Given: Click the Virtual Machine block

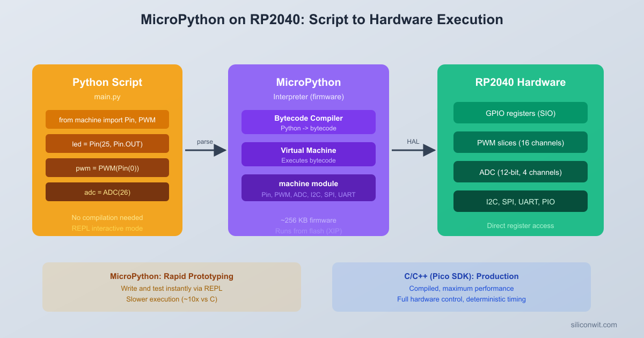Looking at the screenshot, I should click(309, 154).
